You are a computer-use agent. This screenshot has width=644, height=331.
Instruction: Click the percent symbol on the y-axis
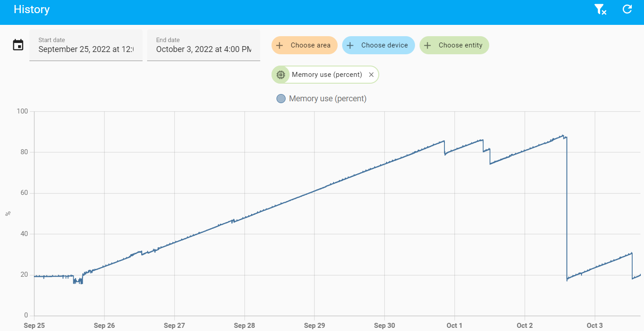(8, 213)
